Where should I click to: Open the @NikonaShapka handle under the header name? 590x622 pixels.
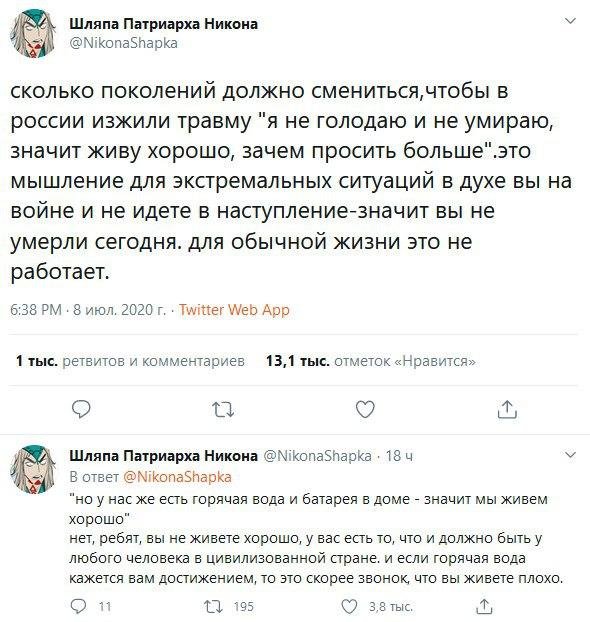click(x=123, y=43)
